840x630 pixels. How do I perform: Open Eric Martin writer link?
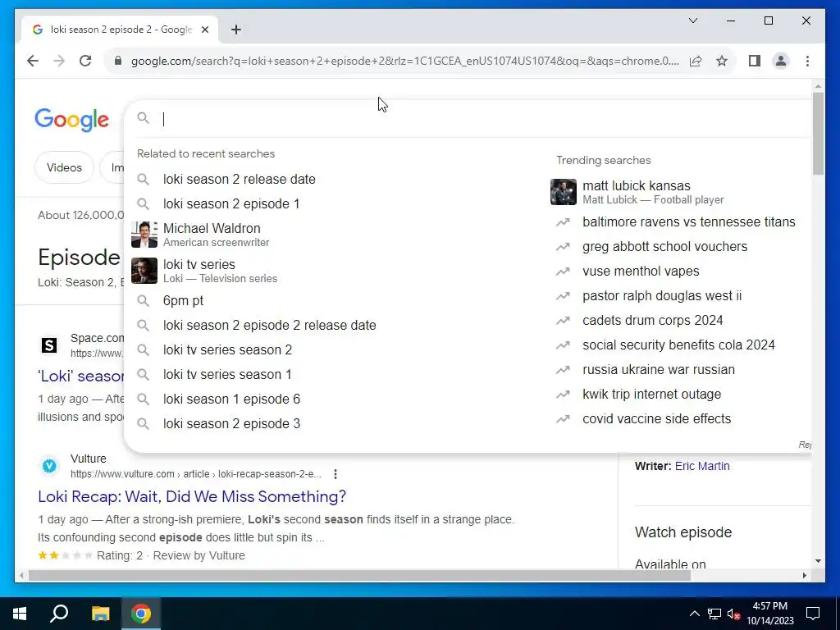coord(702,466)
